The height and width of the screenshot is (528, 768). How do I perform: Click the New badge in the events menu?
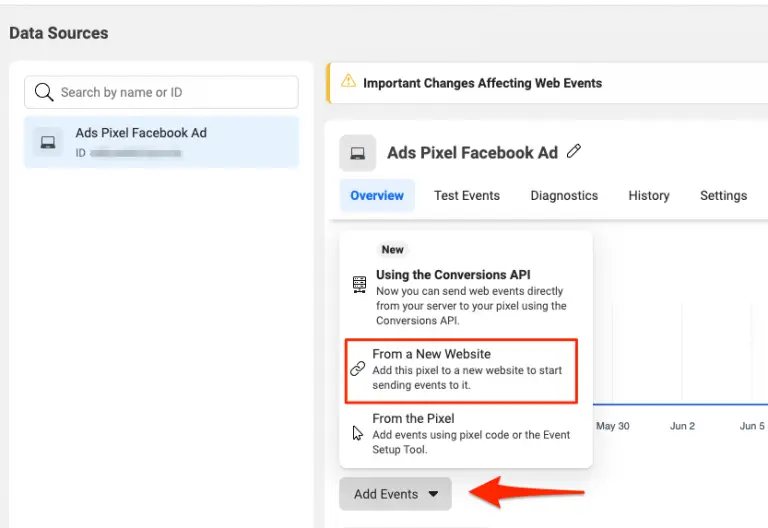click(393, 250)
